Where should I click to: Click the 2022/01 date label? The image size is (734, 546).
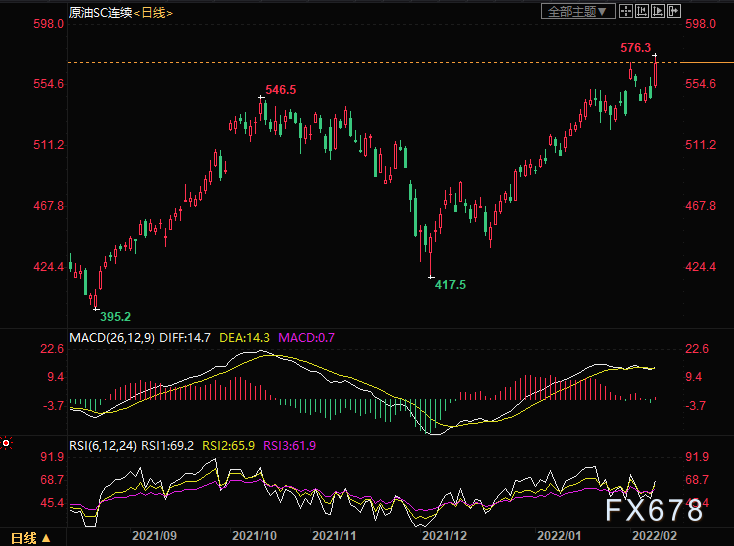pos(559,536)
